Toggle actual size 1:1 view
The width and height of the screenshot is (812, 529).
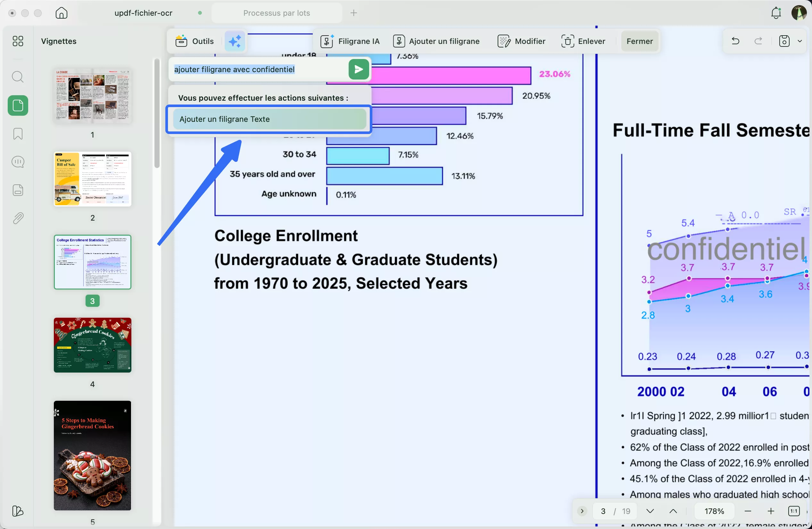tap(794, 511)
